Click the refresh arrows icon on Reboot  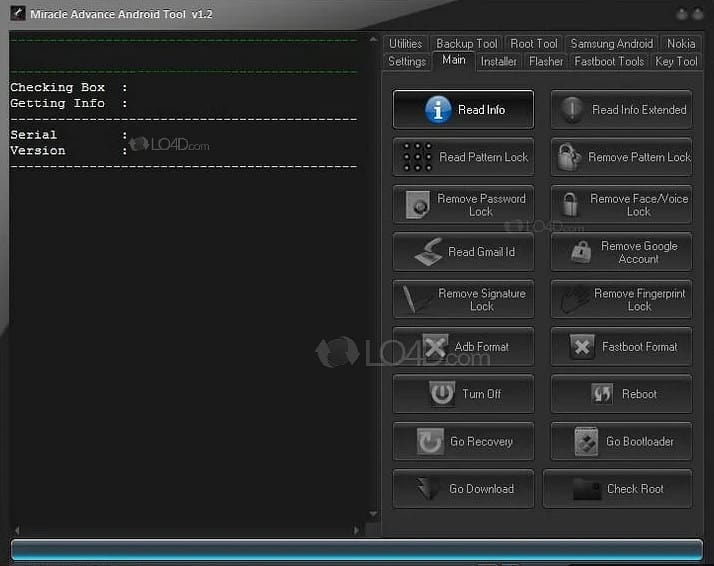602,394
